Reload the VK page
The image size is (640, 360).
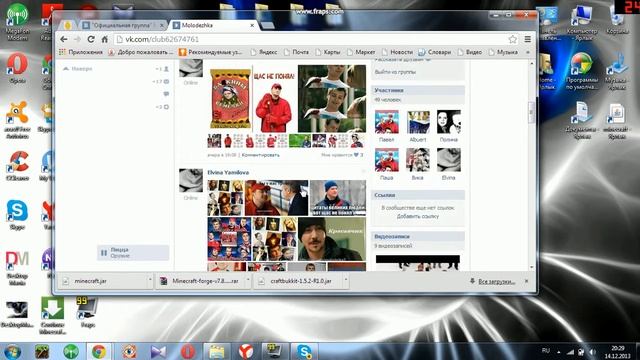click(91, 39)
